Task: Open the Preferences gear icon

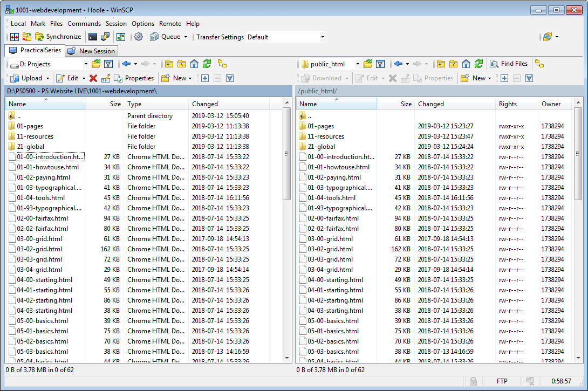Action: [x=139, y=37]
